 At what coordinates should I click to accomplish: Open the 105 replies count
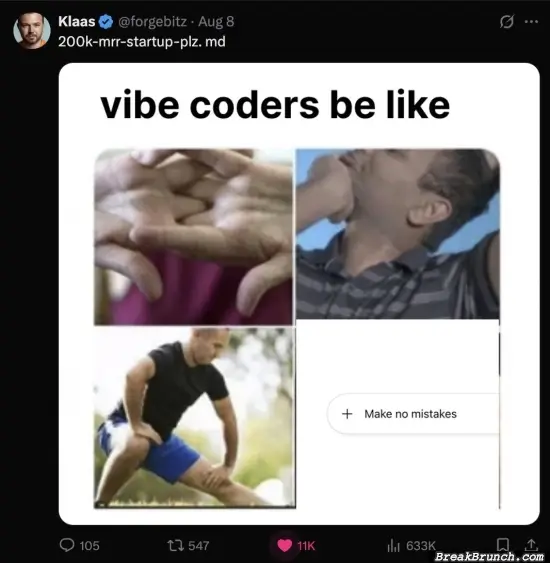[x=89, y=546]
